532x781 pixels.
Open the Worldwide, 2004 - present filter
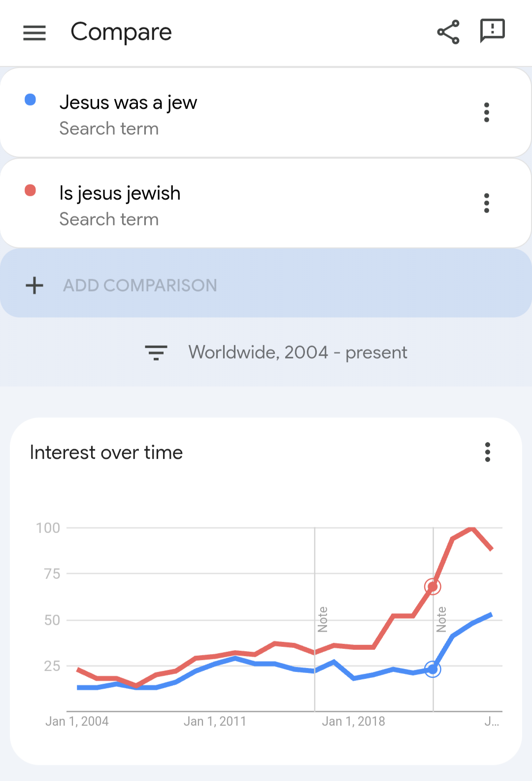coord(298,353)
